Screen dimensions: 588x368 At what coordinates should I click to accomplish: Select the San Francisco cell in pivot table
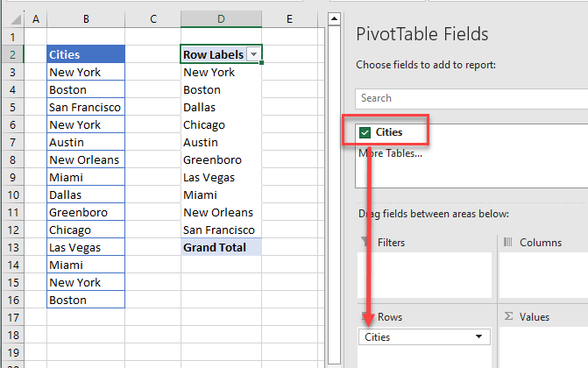[x=221, y=230]
